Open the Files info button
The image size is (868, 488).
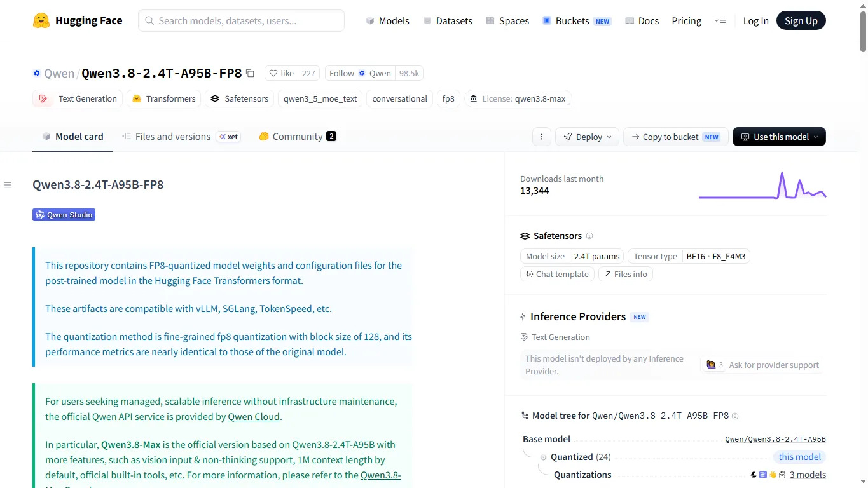click(626, 274)
